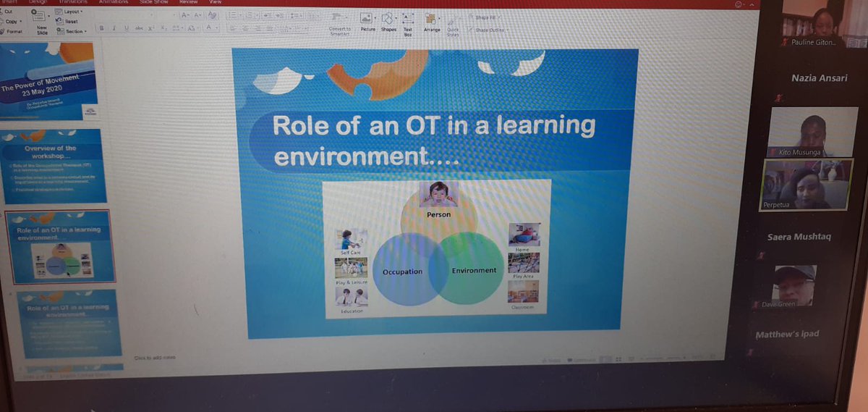The image size is (868, 412).
Task: Click the Matthew's iPad participant tile
Action: (788, 335)
